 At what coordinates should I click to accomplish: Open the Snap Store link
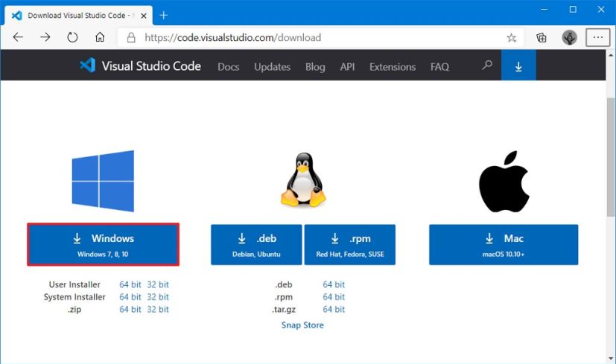point(302,325)
